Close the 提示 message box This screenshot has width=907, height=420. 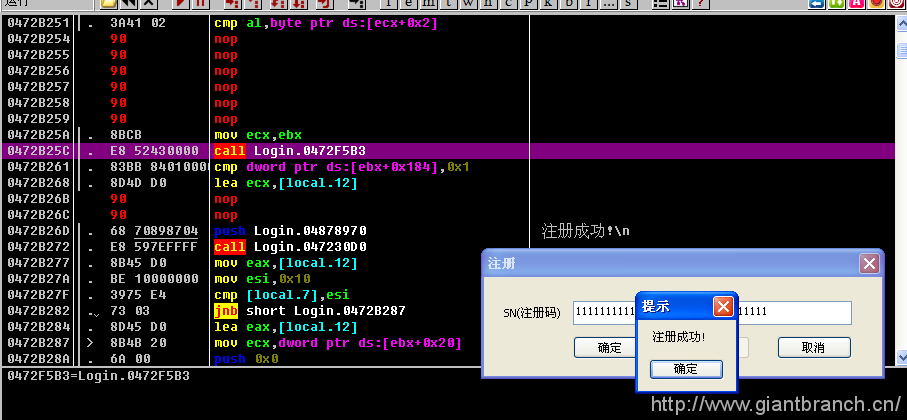[723, 306]
